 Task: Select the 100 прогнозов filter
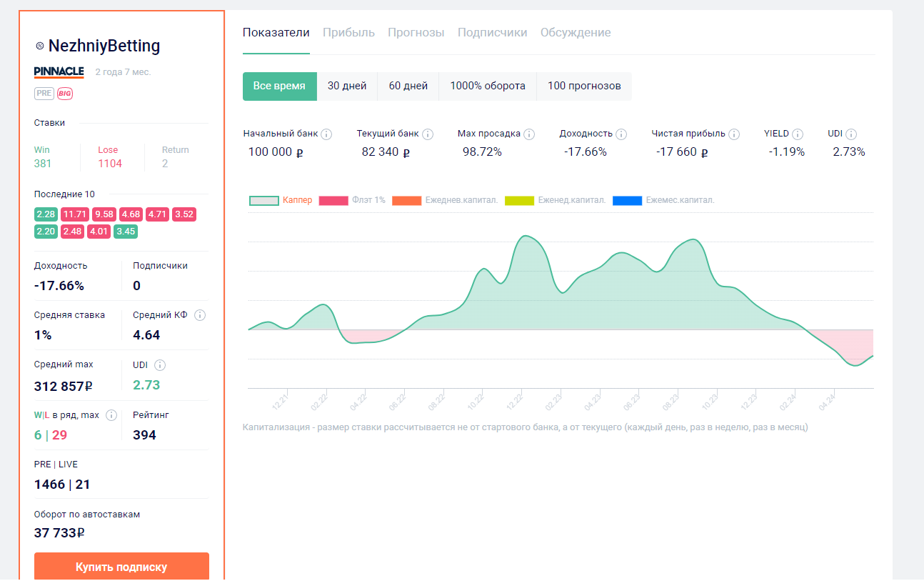(x=584, y=86)
